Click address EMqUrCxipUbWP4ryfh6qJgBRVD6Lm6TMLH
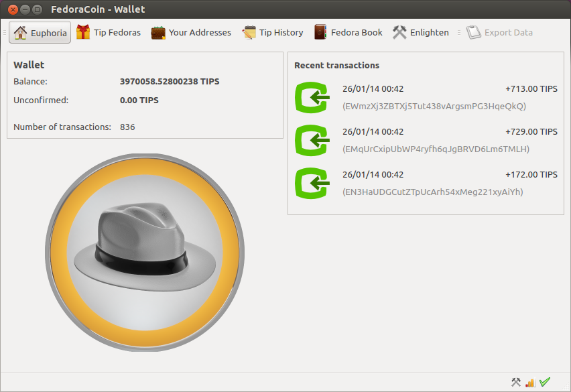The image size is (571, 392). tap(436, 149)
